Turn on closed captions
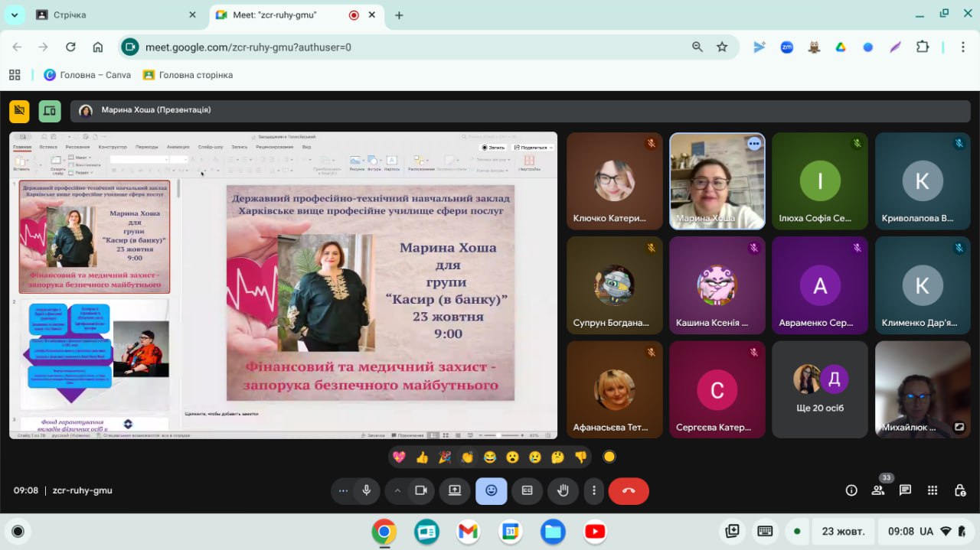980x550 pixels. 528,491
